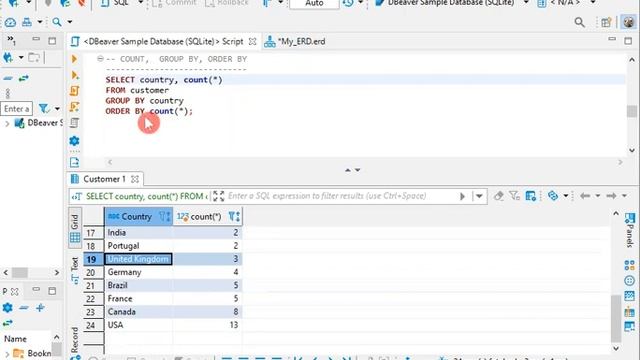Open the SQL editor button
640x360 pixels.
[x=116, y=3]
